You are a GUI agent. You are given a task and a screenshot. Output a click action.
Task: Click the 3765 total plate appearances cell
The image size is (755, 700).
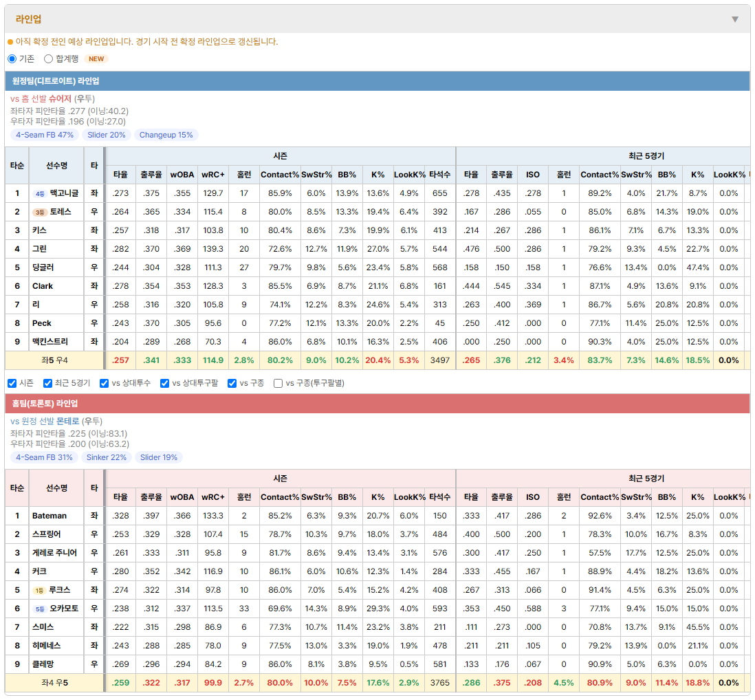[440, 683]
